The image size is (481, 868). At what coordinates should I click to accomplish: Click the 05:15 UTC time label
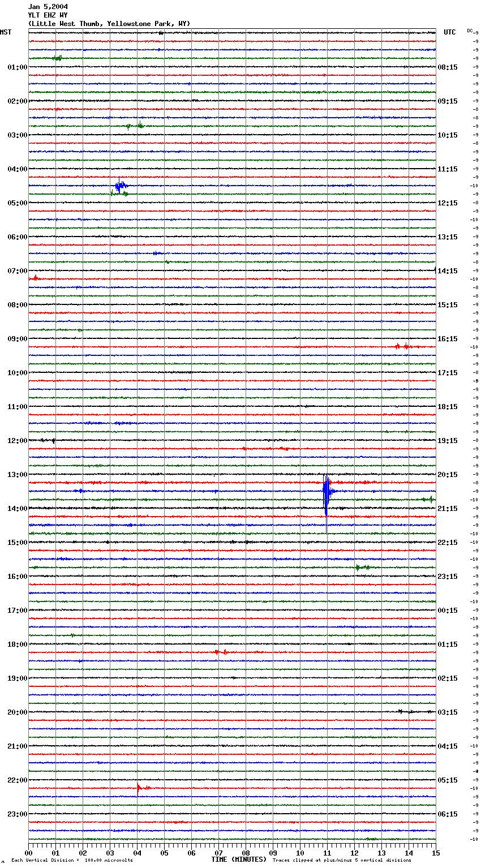448,780
